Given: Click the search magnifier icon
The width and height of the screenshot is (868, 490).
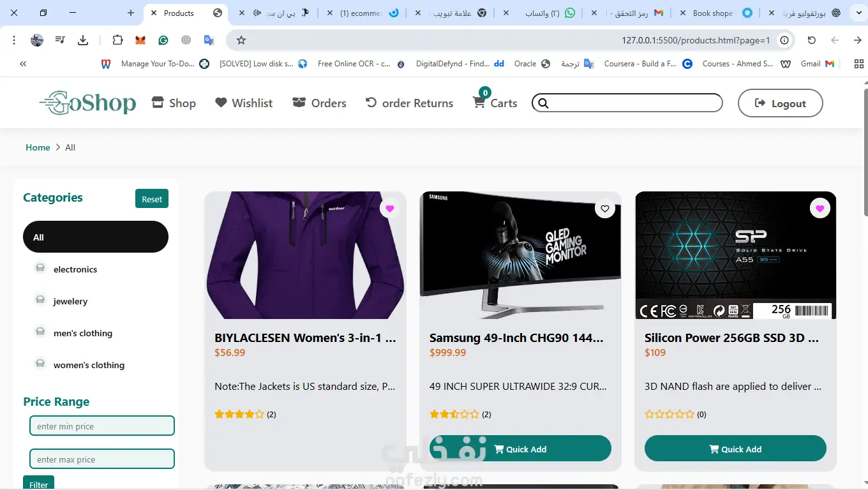Looking at the screenshot, I should coord(543,103).
